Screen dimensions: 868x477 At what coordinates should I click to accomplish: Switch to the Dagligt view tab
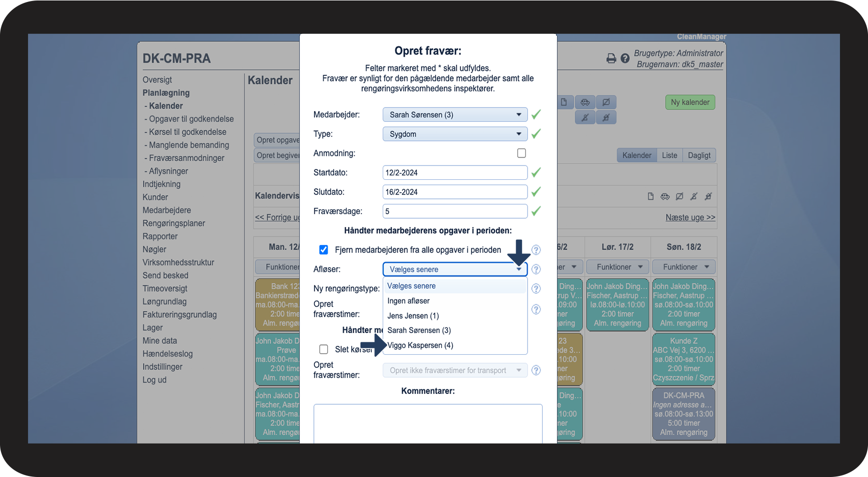click(x=699, y=155)
